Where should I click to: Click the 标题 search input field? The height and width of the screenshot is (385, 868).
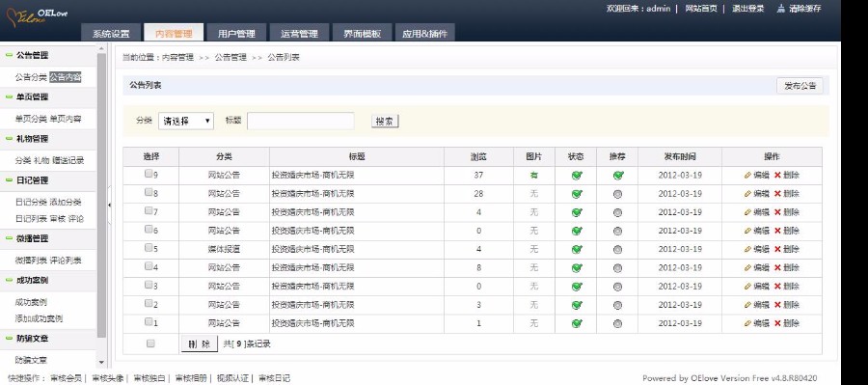coord(301,121)
